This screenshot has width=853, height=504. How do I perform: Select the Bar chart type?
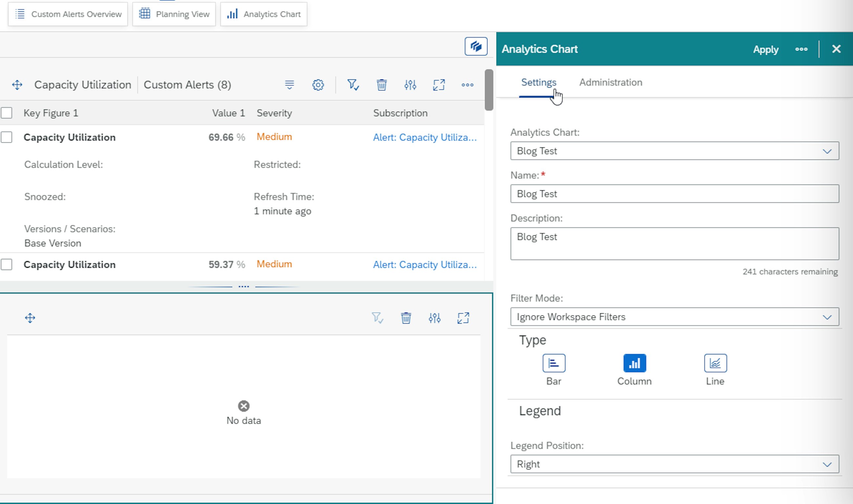click(x=553, y=363)
